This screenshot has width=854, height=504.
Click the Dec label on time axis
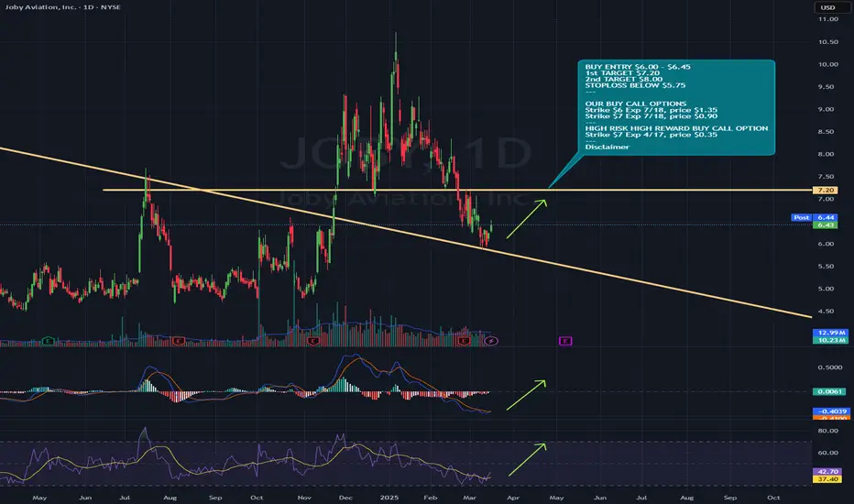point(345,498)
